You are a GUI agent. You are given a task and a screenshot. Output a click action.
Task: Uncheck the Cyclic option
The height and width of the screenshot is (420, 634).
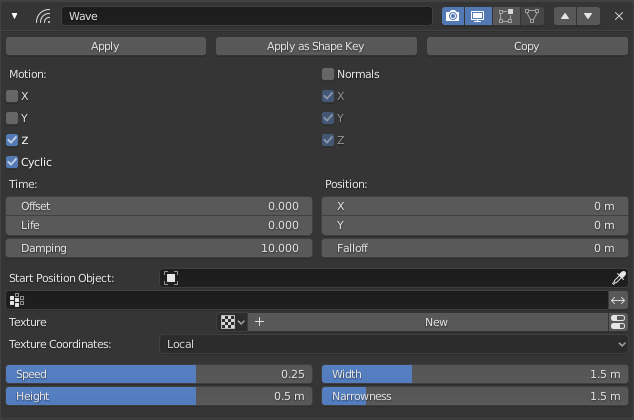click(x=12, y=162)
